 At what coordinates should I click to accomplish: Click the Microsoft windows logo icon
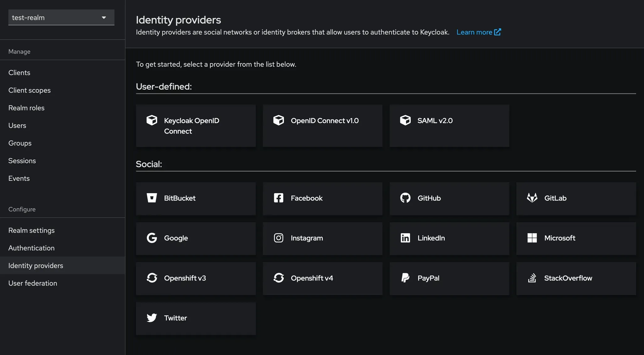click(x=532, y=238)
